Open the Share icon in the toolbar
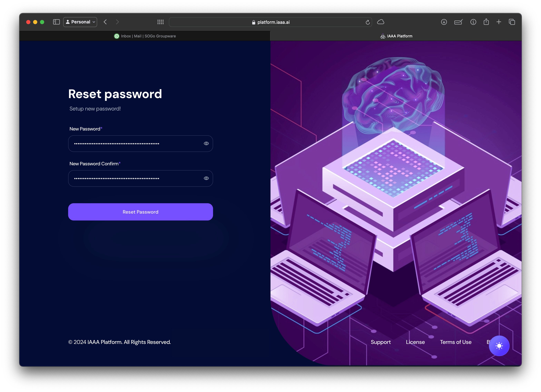The image size is (541, 392). [486, 22]
